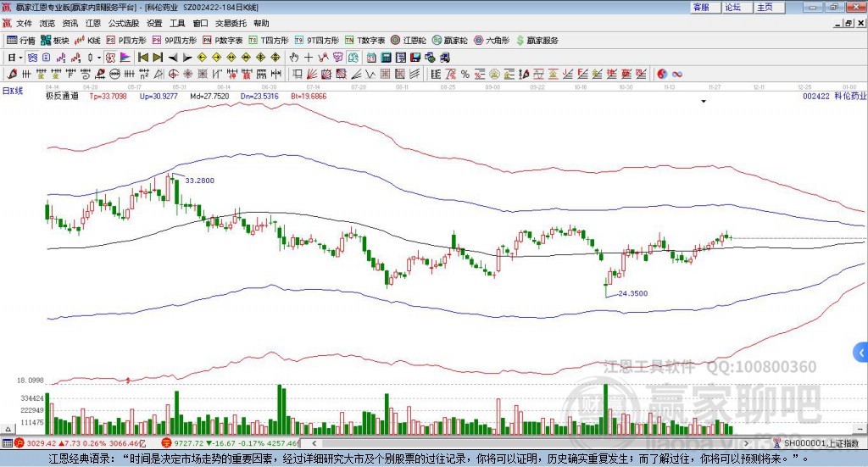
Task: Jump to the last bar with skip-to-end icon
Action: click(158, 58)
